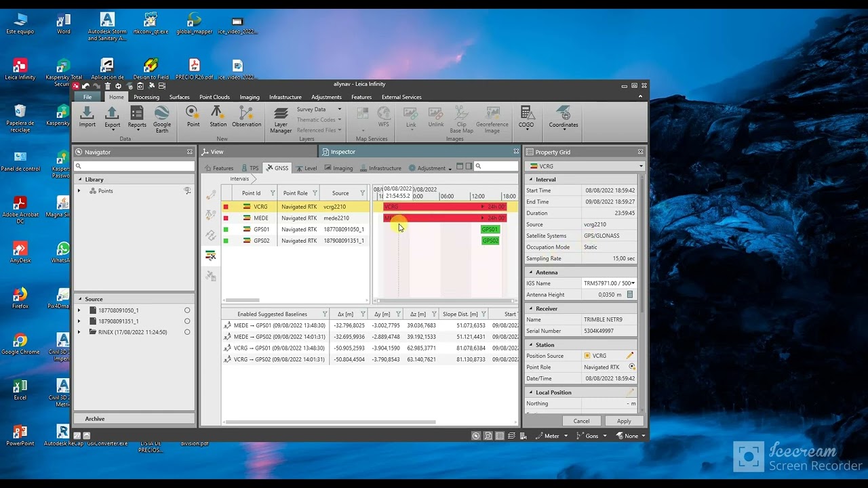The height and width of the screenshot is (488, 868).
Task: Click the Inspector search field
Action: click(496, 166)
